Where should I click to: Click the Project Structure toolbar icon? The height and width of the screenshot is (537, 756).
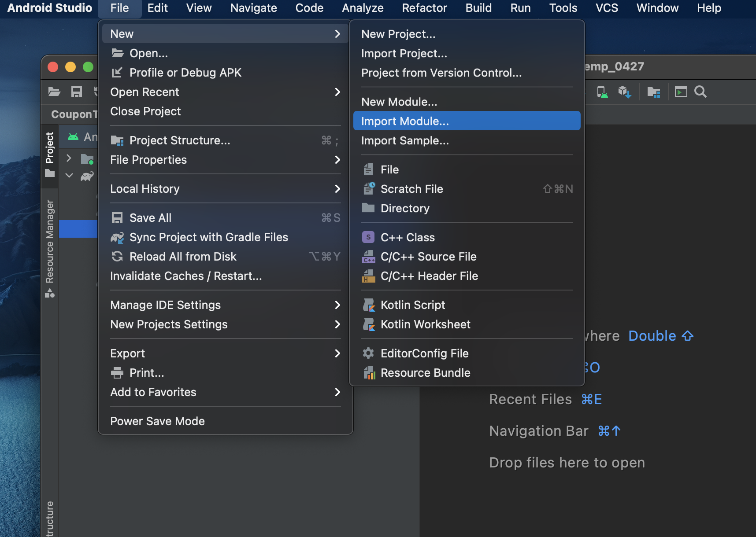[653, 92]
